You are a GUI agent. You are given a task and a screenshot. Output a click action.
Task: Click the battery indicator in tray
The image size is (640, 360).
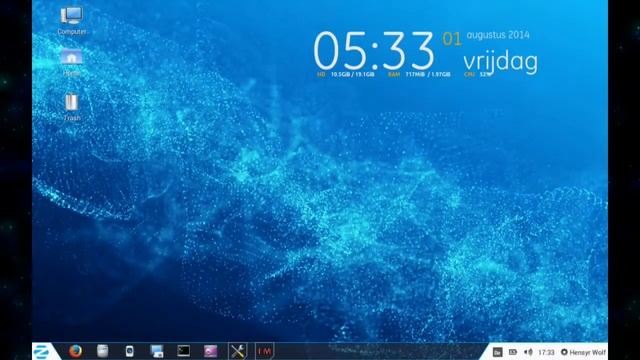[513, 352]
